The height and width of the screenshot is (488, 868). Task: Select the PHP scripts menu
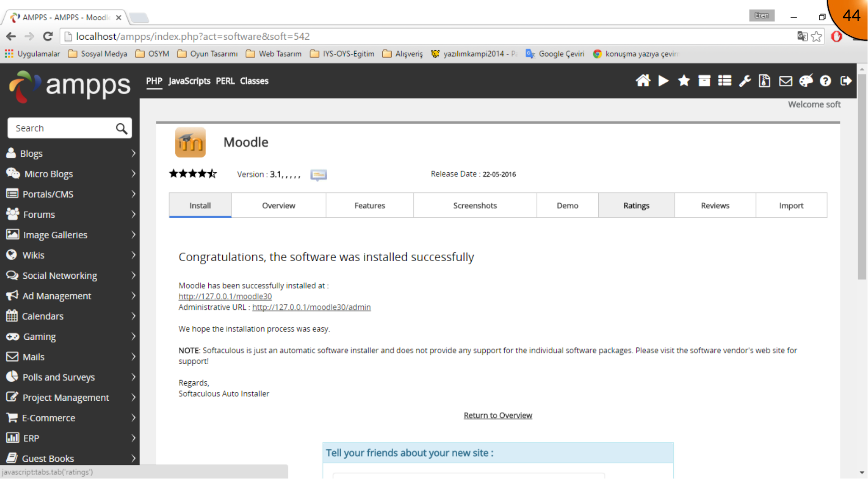(154, 81)
